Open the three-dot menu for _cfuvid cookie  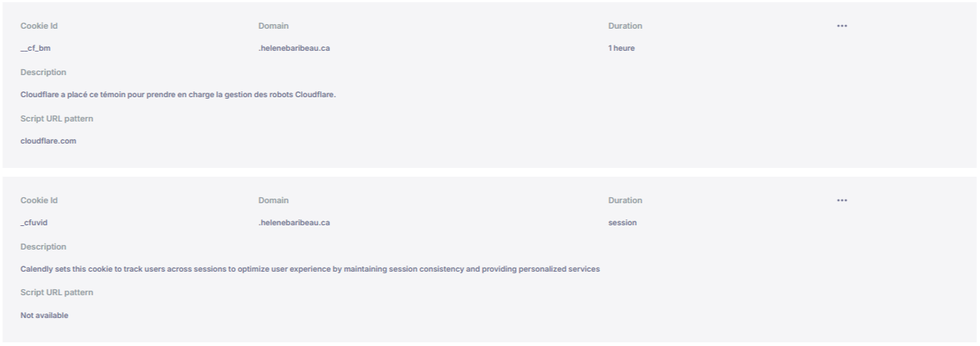point(842,200)
